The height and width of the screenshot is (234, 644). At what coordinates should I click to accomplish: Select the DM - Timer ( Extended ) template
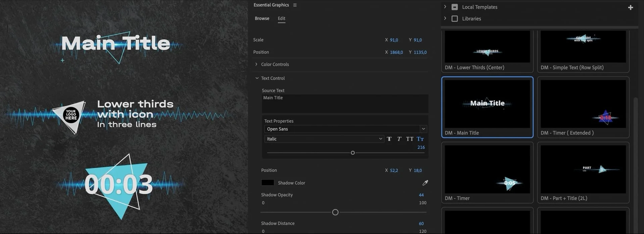click(x=583, y=107)
